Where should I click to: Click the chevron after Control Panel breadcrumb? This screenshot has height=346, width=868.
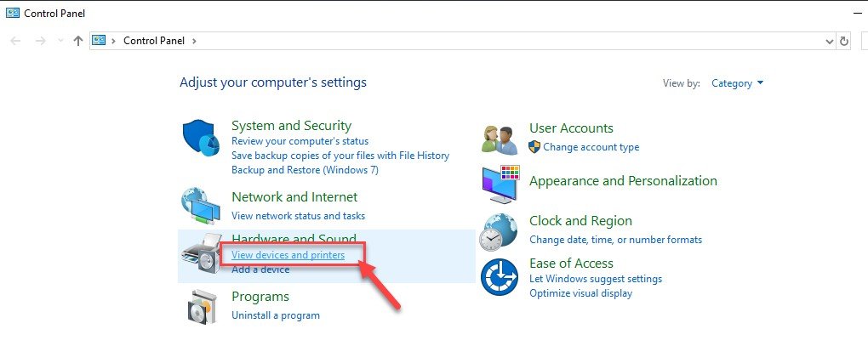pyautogui.click(x=194, y=41)
